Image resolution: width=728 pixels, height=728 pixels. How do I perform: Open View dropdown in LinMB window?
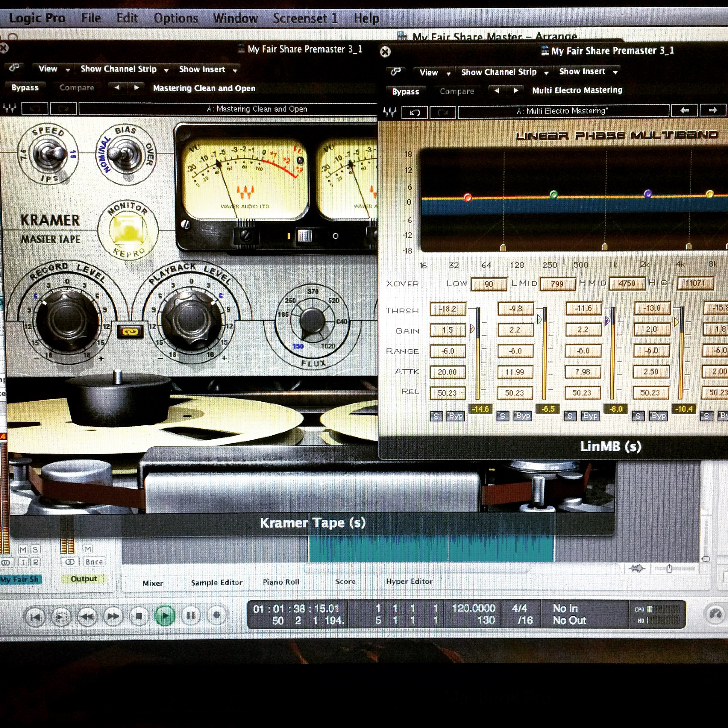pos(434,72)
